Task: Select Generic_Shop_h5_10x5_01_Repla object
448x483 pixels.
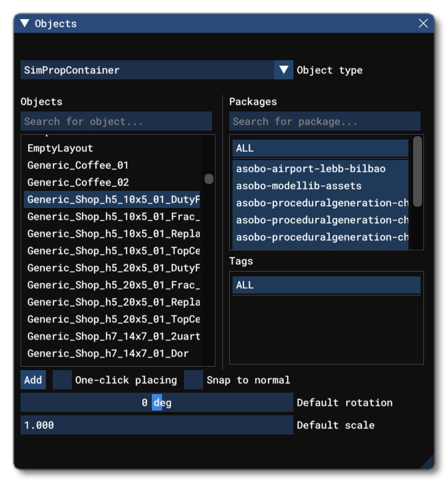Action: pyautogui.click(x=111, y=234)
